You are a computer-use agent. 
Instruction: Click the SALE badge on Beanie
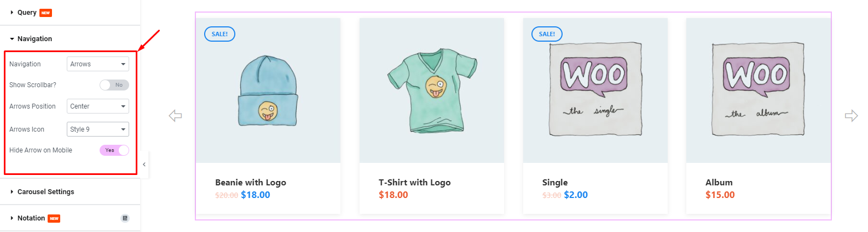(x=219, y=34)
